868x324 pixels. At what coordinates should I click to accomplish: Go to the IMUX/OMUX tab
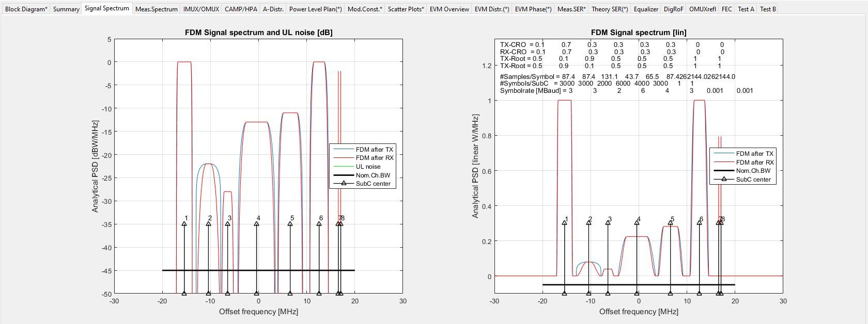coord(201,9)
